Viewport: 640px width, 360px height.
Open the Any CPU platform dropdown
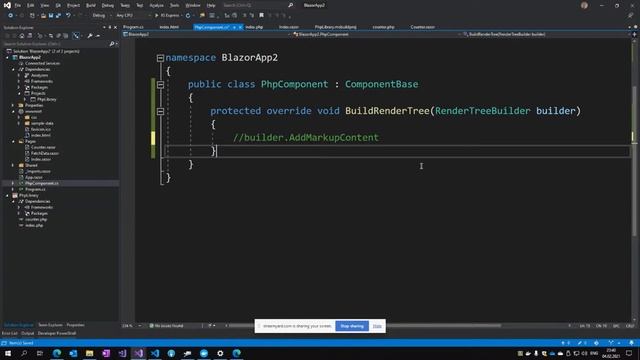pos(133,16)
